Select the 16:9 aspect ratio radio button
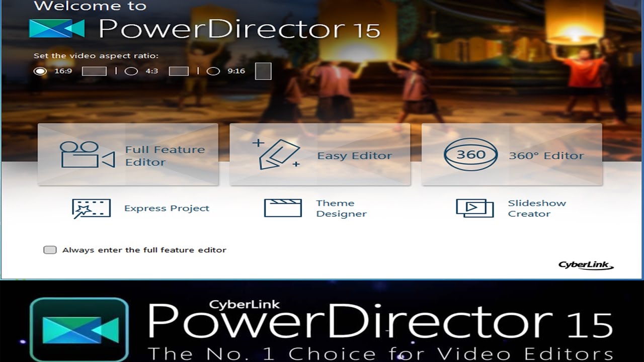644x362 pixels. (40, 71)
